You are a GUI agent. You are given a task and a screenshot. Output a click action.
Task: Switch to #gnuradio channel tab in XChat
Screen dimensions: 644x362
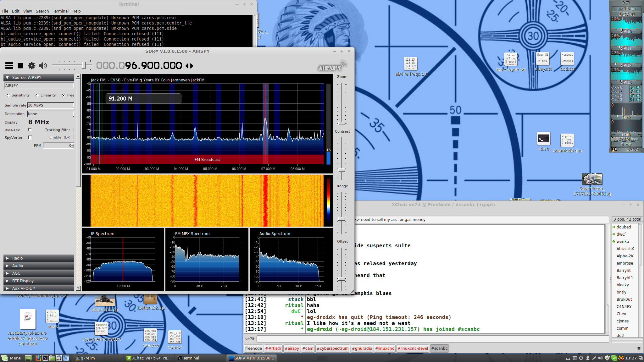point(362,348)
